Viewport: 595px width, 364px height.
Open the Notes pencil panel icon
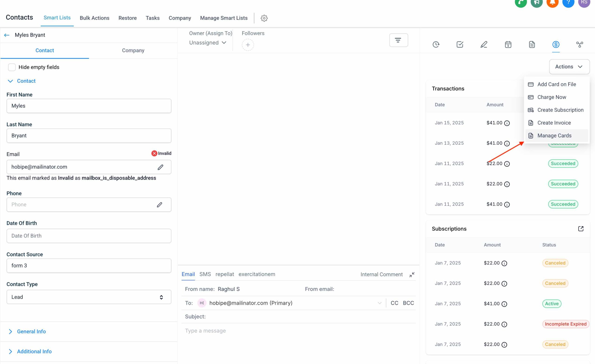[484, 44]
